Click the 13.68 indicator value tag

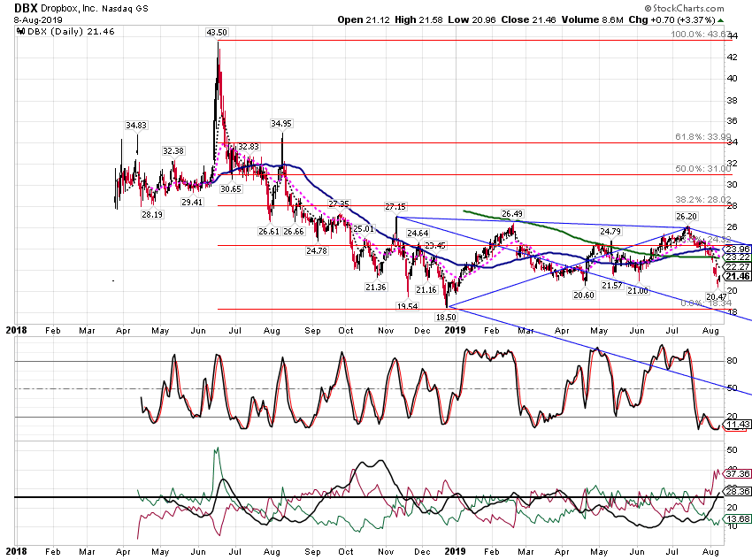pyautogui.click(x=738, y=518)
